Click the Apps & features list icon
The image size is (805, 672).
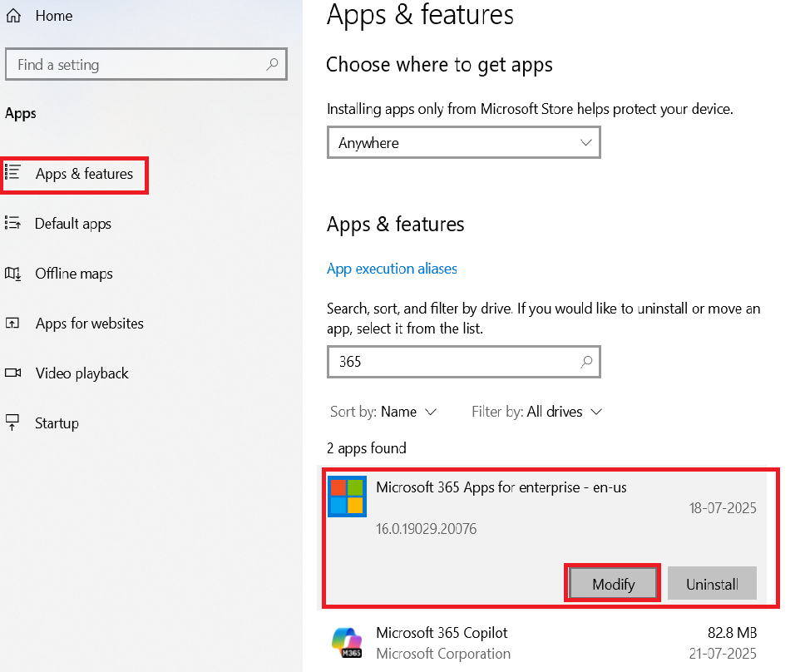[13, 173]
